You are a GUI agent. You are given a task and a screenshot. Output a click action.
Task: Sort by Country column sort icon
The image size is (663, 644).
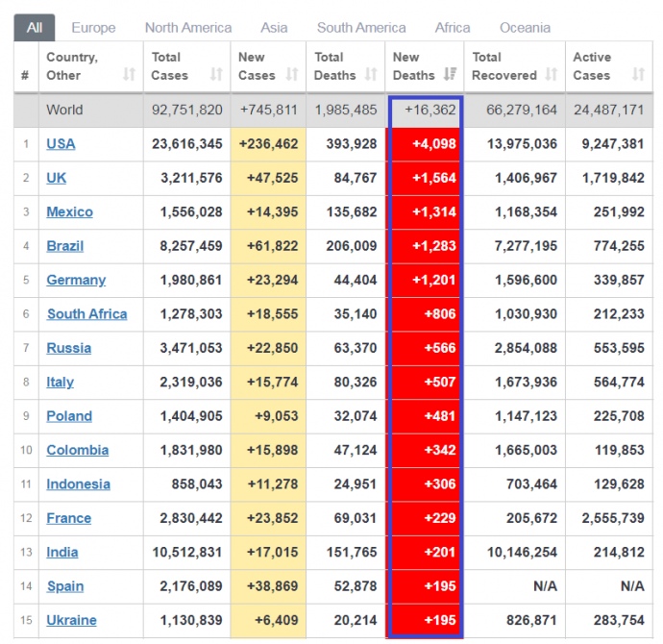click(x=129, y=75)
